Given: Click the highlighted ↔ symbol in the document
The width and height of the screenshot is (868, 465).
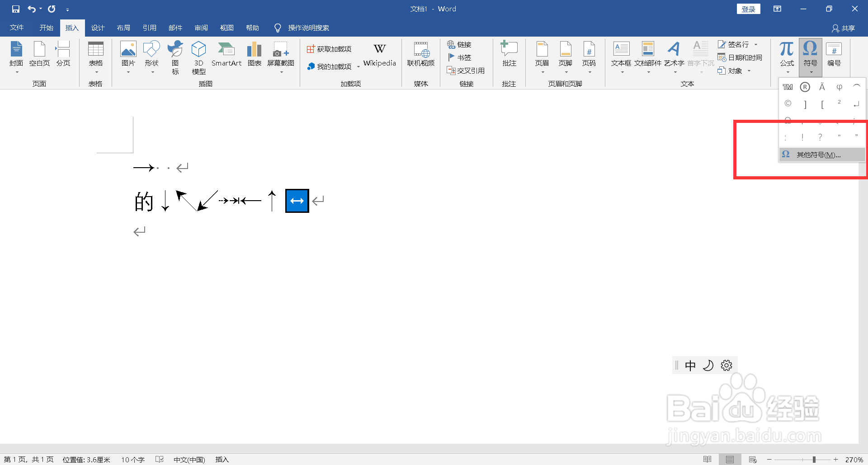Looking at the screenshot, I should (297, 201).
